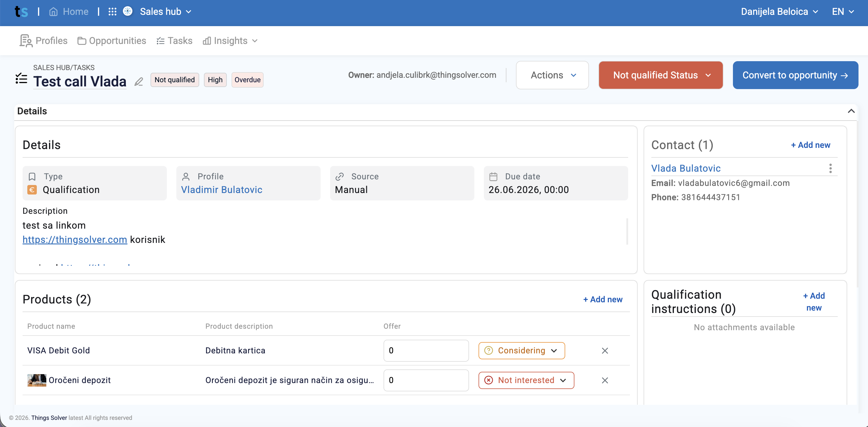The image size is (868, 427).
Task: Click the Debitna kartica description cell
Action: click(x=235, y=351)
